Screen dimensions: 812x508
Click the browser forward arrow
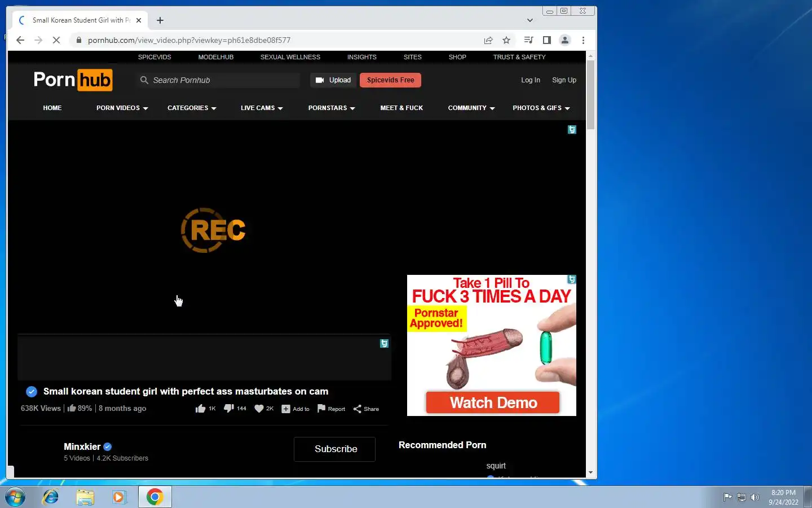coord(38,40)
